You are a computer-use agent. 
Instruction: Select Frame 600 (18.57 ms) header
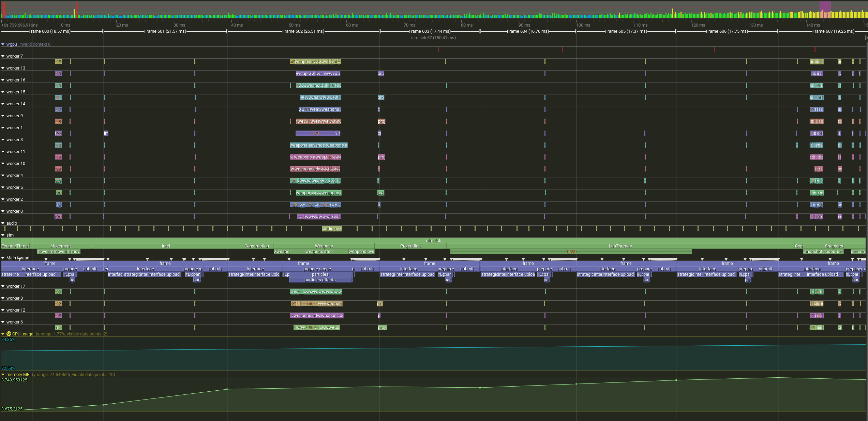[49, 31]
